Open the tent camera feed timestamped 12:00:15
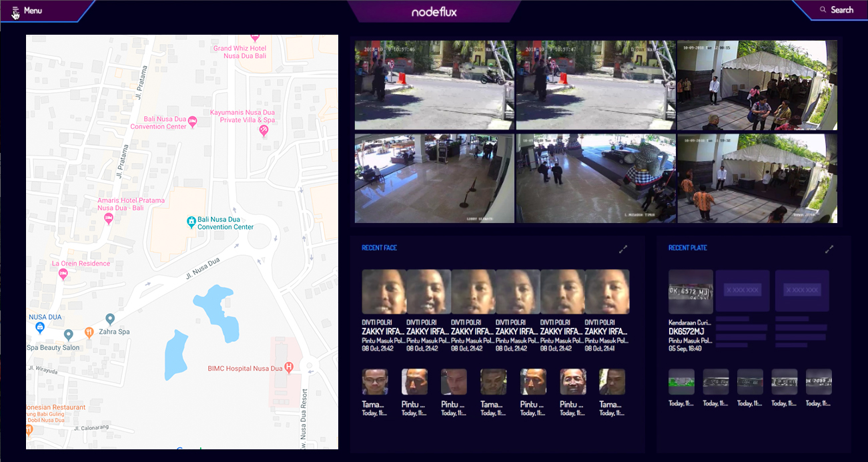The width and height of the screenshot is (868, 462). 757,85
